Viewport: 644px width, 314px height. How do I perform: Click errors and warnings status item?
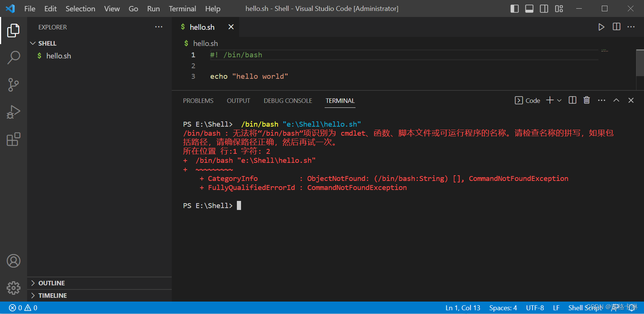23,308
